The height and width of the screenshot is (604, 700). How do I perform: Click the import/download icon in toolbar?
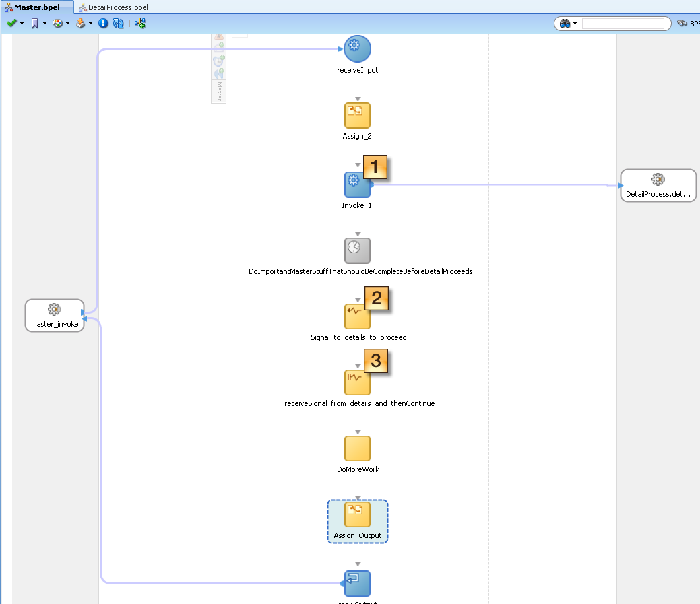coord(81,23)
